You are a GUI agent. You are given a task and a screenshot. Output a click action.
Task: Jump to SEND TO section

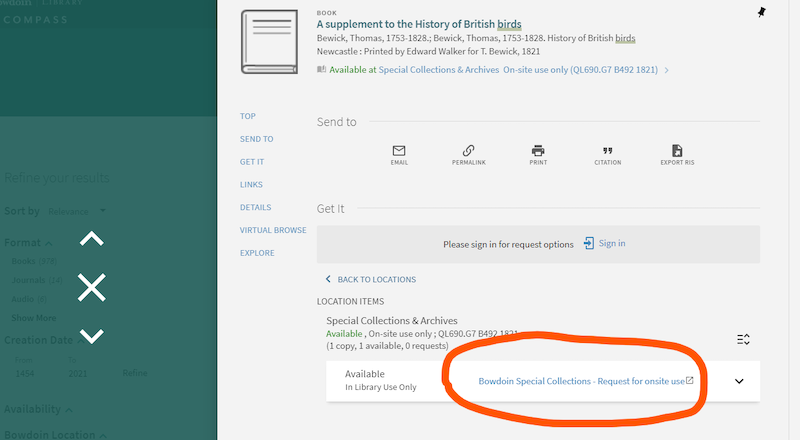pos(257,139)
